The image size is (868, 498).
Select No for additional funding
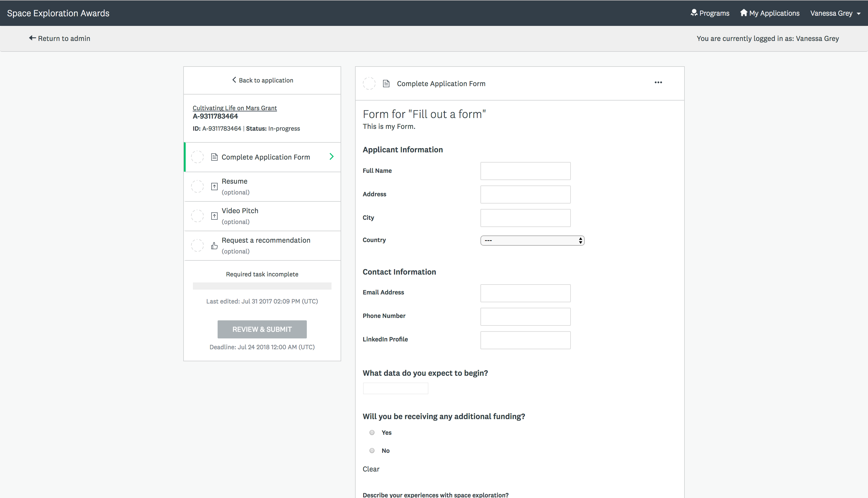pyautogui.click(x=372, y=450)
